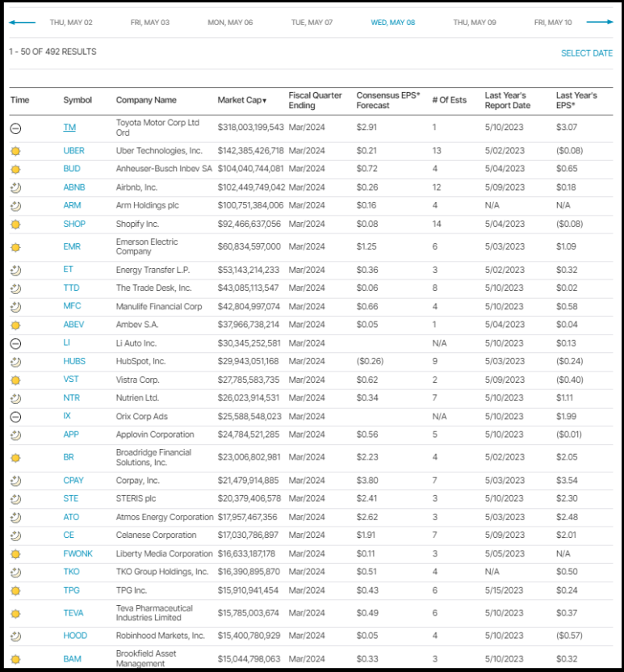Open the EMR stock symbol link
Image resolution: width=624 pixels, height=672 pixels.
tap(72, 246)
